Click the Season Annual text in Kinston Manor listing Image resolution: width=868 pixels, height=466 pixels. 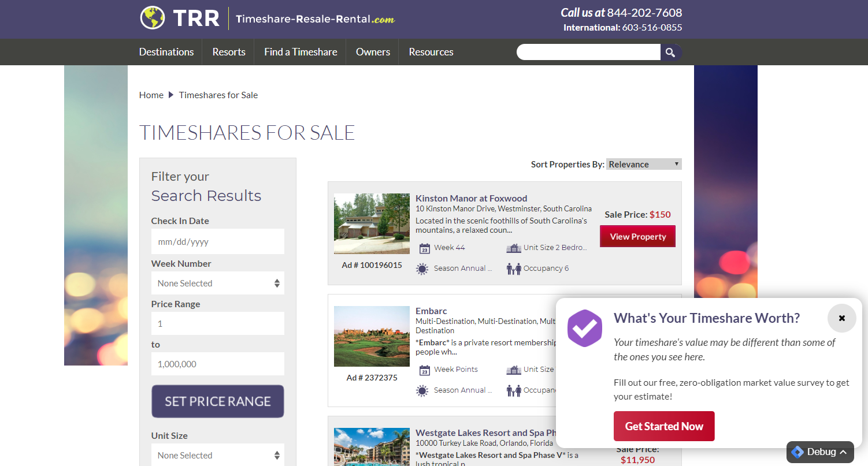point(463,269)
